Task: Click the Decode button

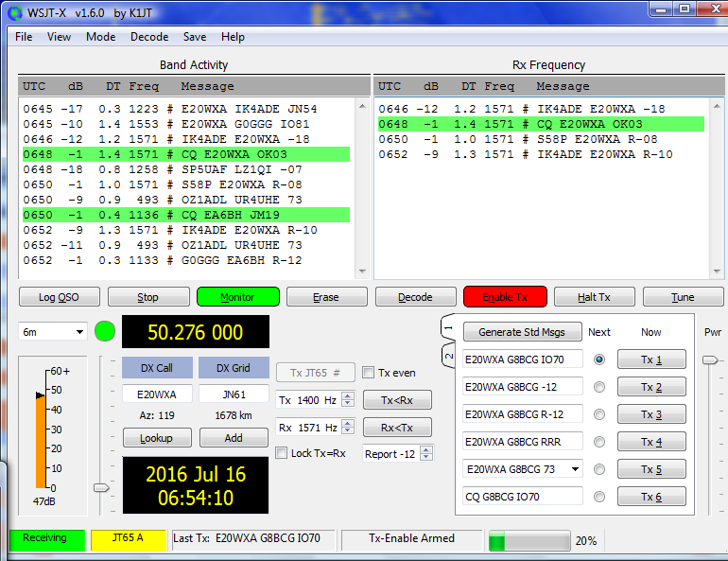Action: point(416,297)
